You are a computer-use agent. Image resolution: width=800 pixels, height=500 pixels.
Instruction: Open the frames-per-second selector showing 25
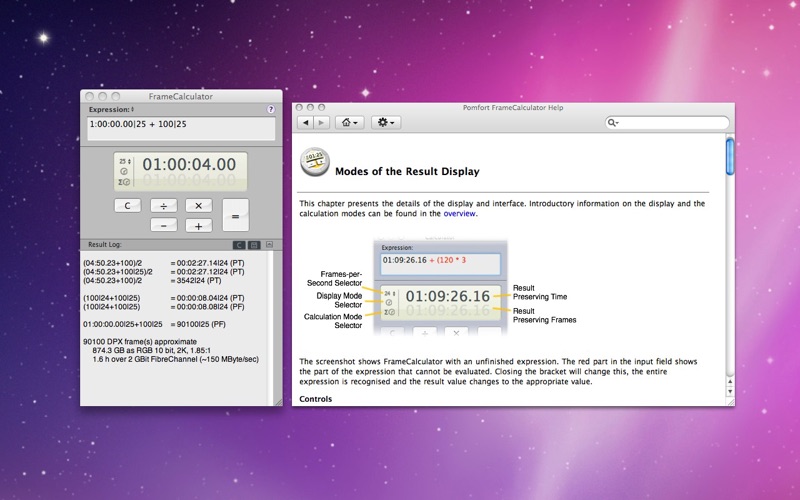pyautogui.click(x=124, y=160)
